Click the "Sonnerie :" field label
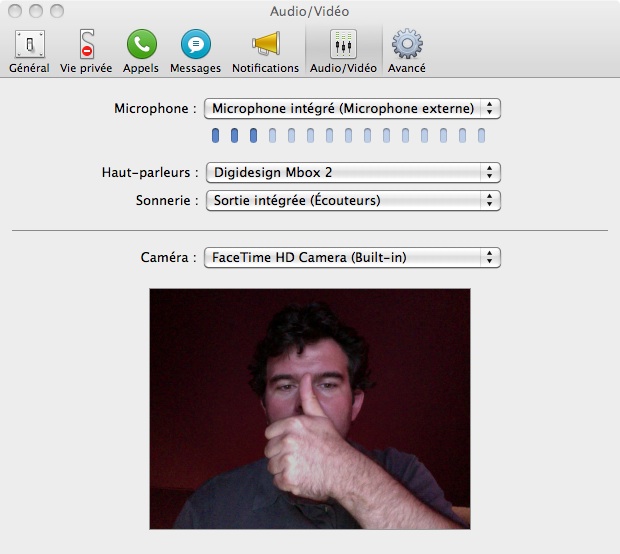Viewport: 620px width, 554px height. (166, 200)
